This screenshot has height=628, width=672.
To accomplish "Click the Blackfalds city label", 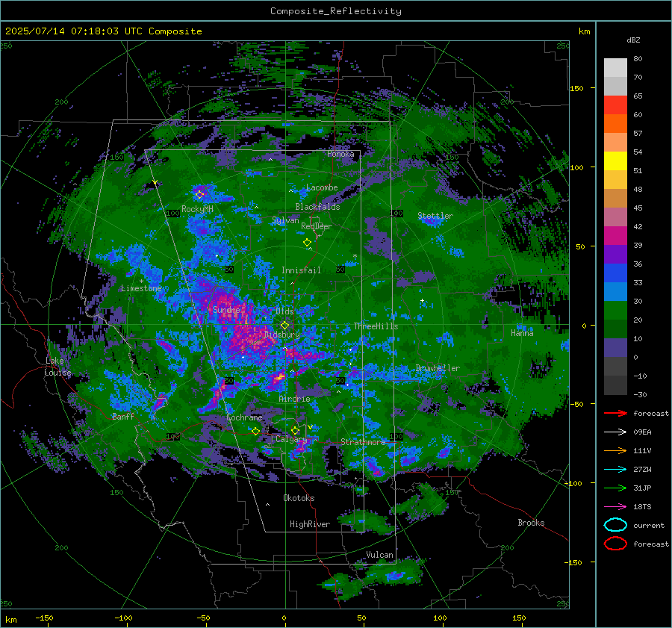I will (317, 207).
